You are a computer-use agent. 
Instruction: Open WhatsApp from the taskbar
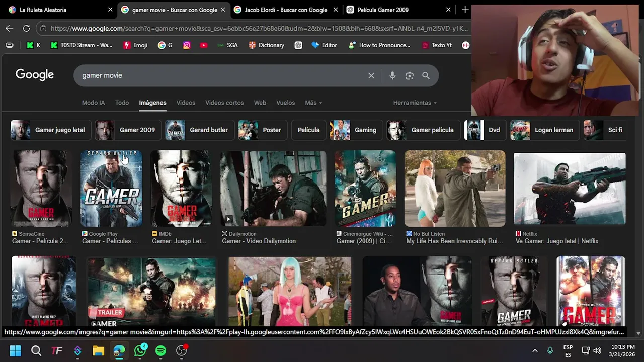140,350
